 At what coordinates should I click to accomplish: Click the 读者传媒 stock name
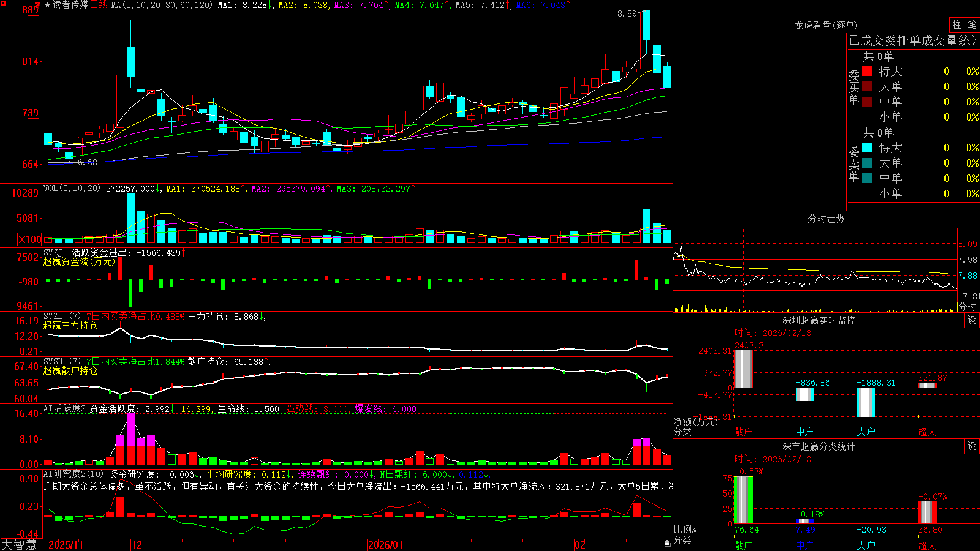(x=70, y=5)
